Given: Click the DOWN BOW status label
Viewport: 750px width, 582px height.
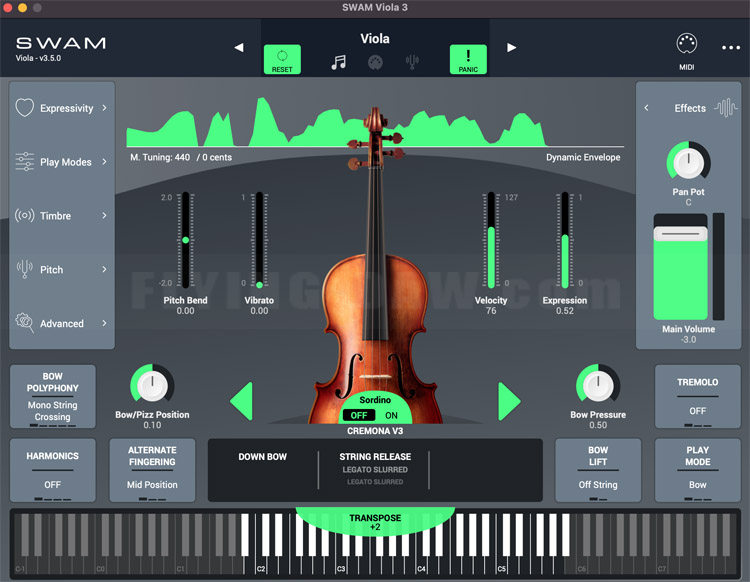Looking at the screenshot, I should 263,457.
